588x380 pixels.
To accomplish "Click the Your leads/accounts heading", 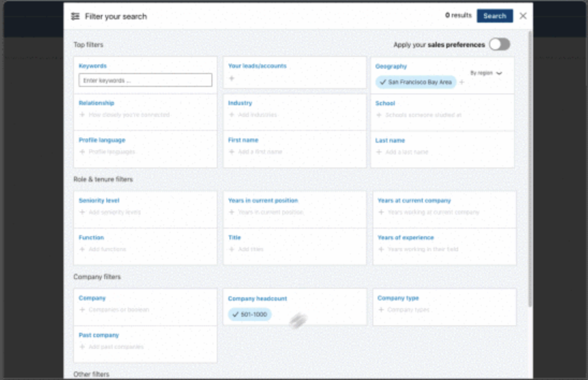I will (258, 65).
